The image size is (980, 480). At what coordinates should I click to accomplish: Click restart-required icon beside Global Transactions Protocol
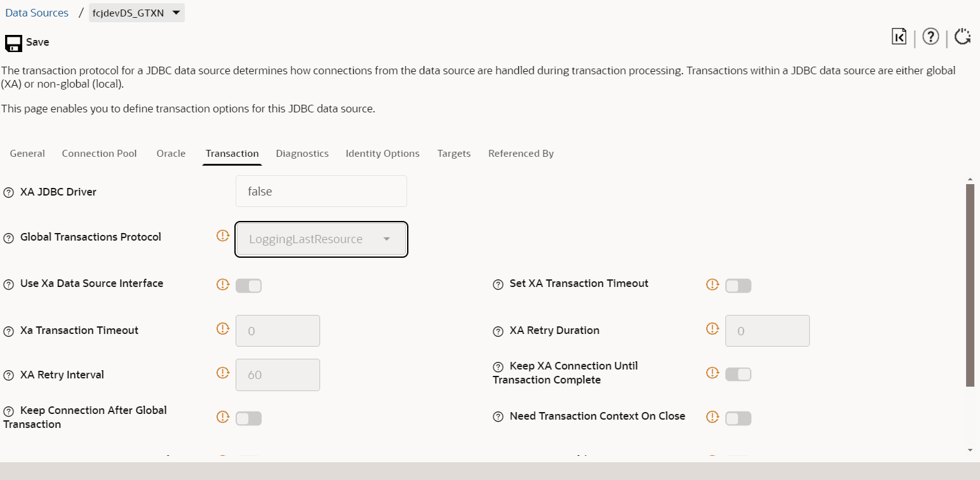coord(222,236)
